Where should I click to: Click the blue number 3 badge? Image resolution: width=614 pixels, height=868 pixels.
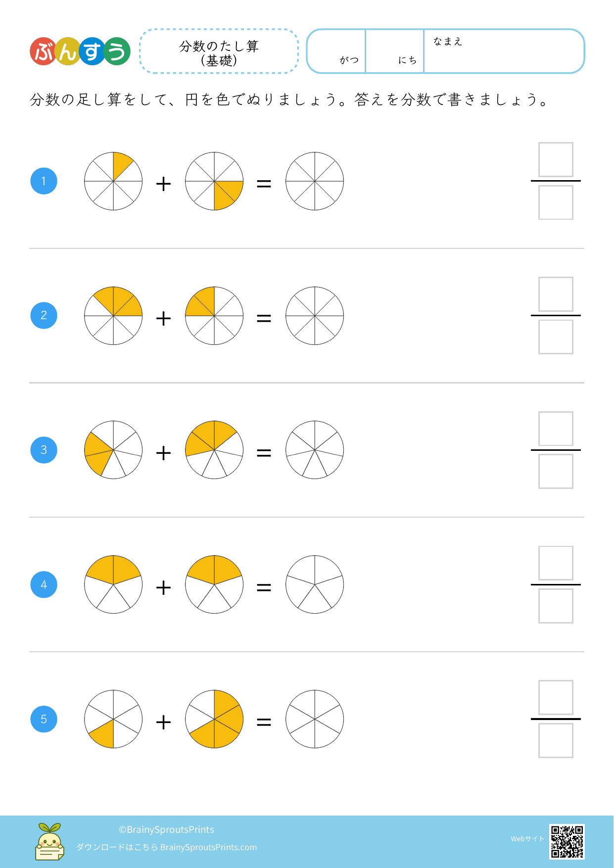(x=44, y=450)
